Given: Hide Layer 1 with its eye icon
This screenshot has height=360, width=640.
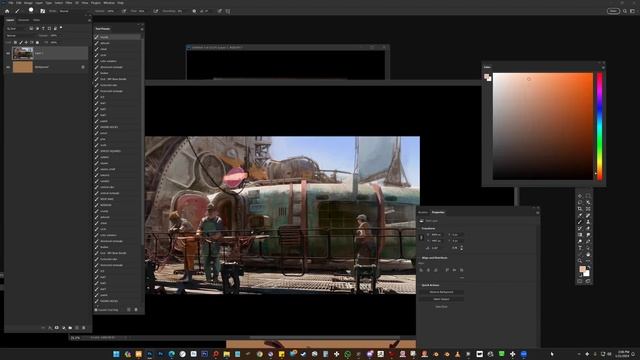Looking at the screenshot, I should tap(8, 53).
